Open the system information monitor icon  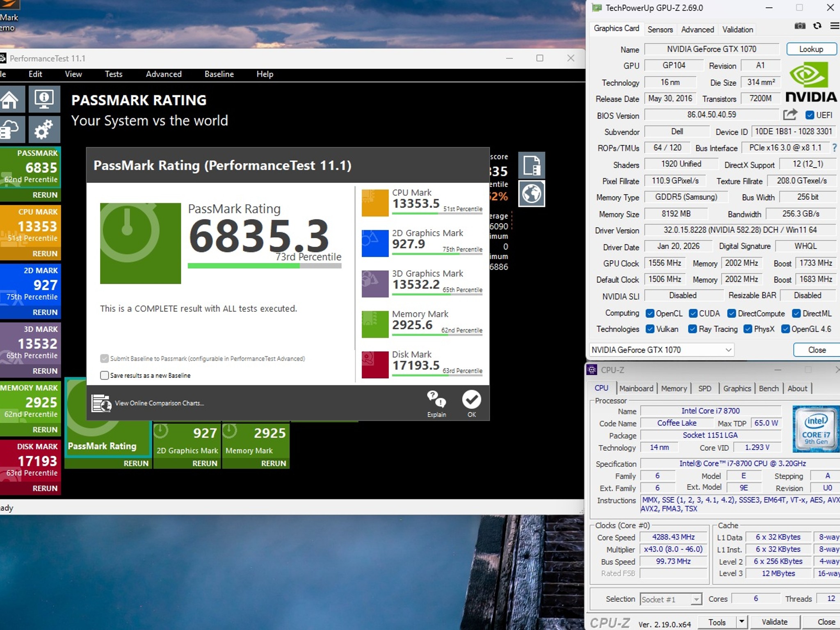pyautogui.click(x=44, y=99)
